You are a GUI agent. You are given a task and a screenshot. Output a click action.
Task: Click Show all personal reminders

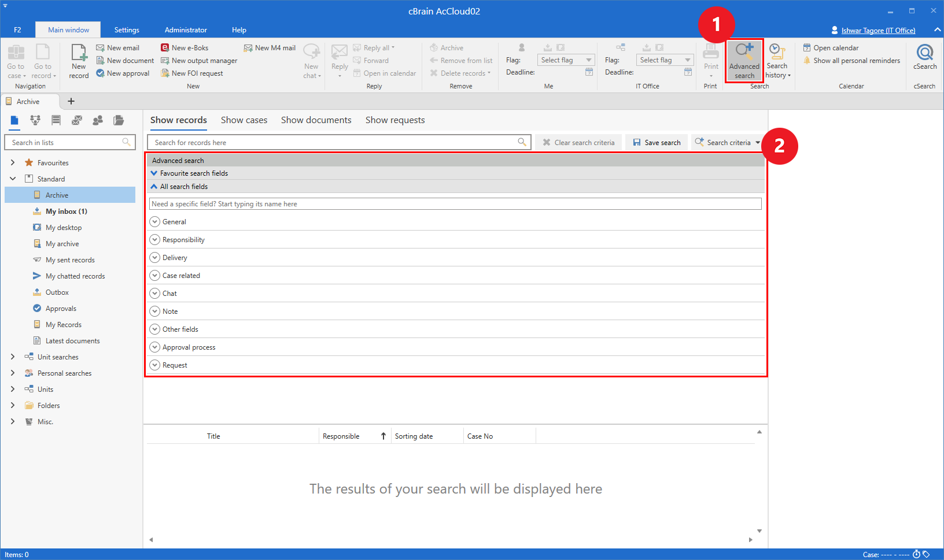coord(856,61)
